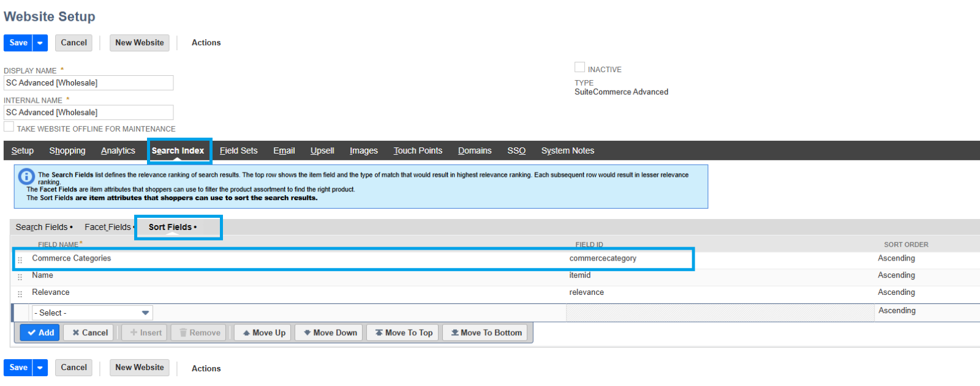
Task: Click the bottom Save button
Action: click(18, 368)
